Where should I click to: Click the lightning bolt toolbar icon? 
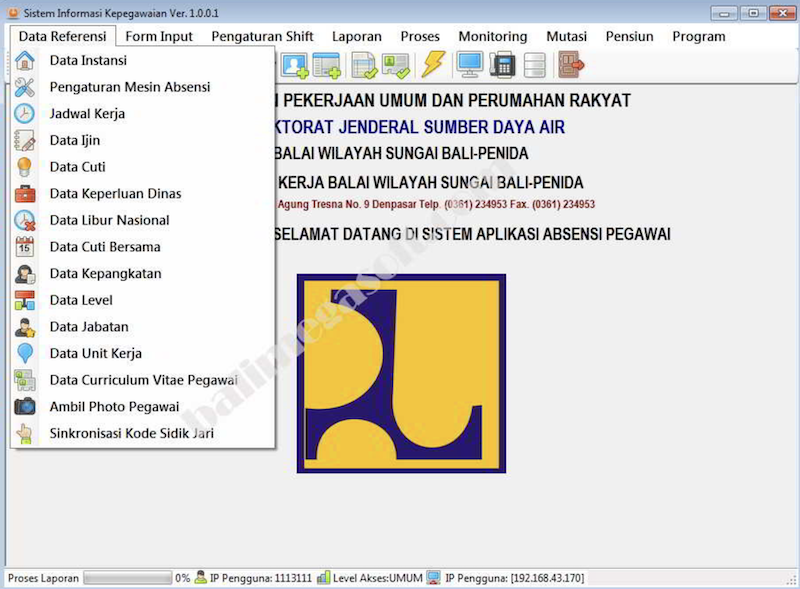tap(432, 65)
